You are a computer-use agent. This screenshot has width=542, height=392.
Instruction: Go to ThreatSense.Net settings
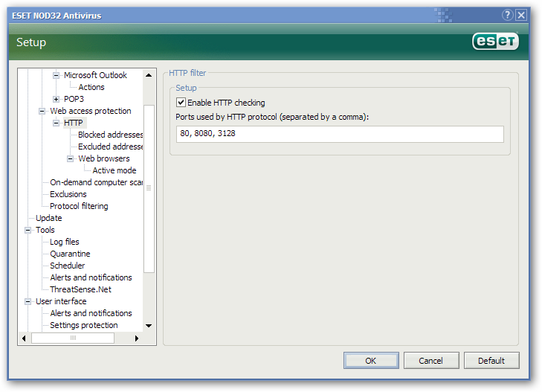[x=80, y=289]
